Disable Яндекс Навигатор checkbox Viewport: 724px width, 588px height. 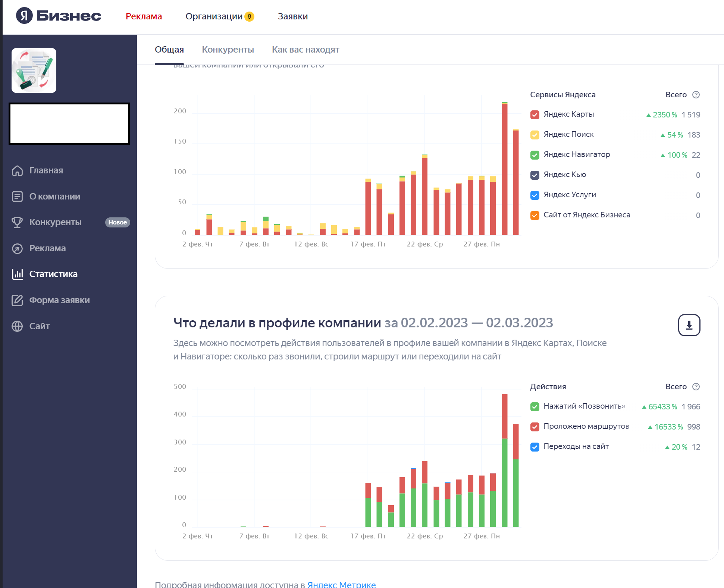[x=535, y=155]
